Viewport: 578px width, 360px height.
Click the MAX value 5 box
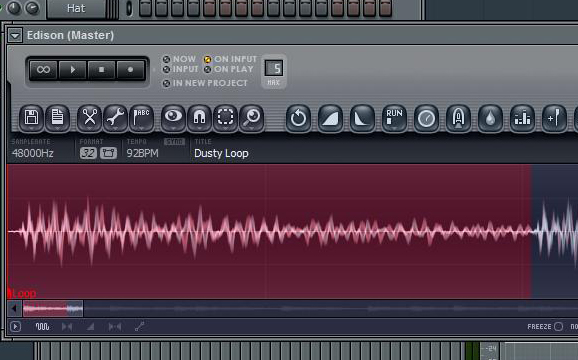pyautogui.click(x=274, y=68)
